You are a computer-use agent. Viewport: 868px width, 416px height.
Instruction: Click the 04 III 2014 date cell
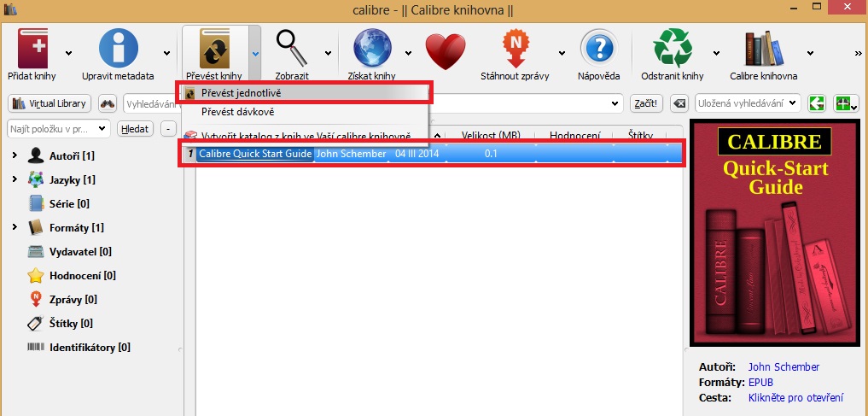(417, 154)
